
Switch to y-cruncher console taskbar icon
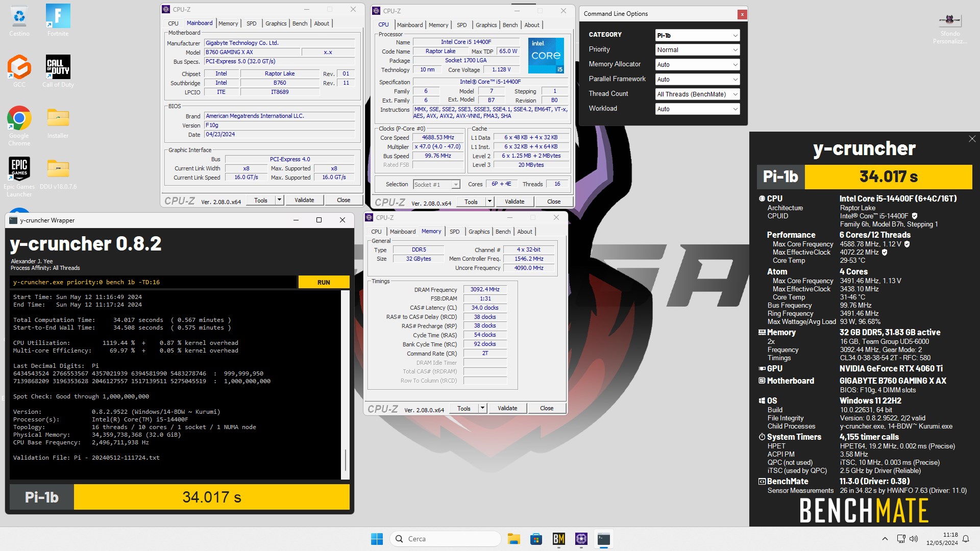tap(603, 539)
